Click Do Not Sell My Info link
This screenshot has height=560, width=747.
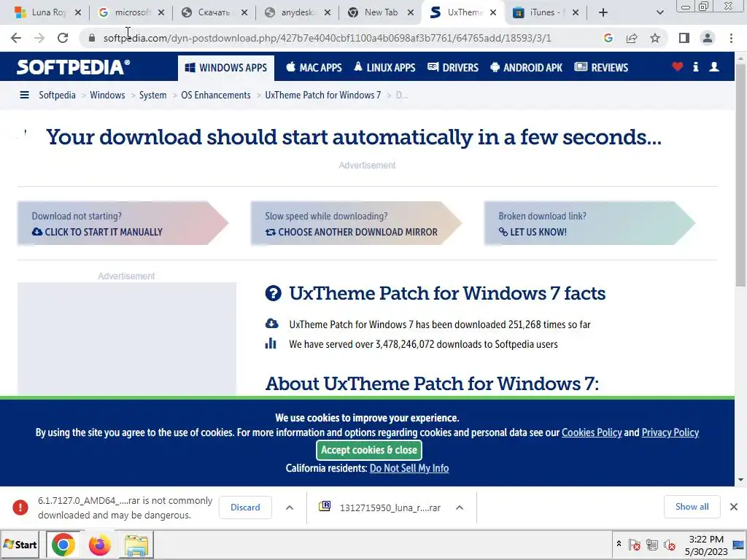point(409,468)
